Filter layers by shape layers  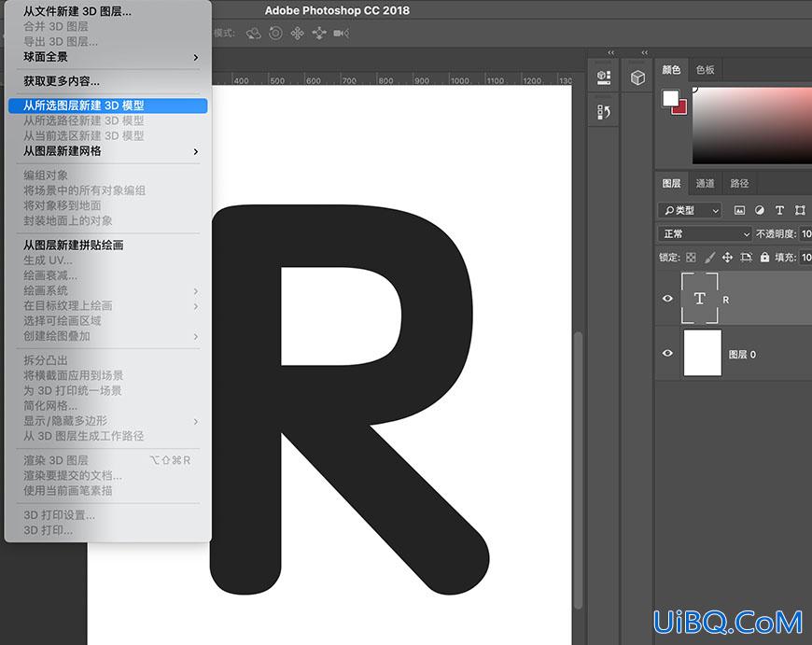(800, 210)
